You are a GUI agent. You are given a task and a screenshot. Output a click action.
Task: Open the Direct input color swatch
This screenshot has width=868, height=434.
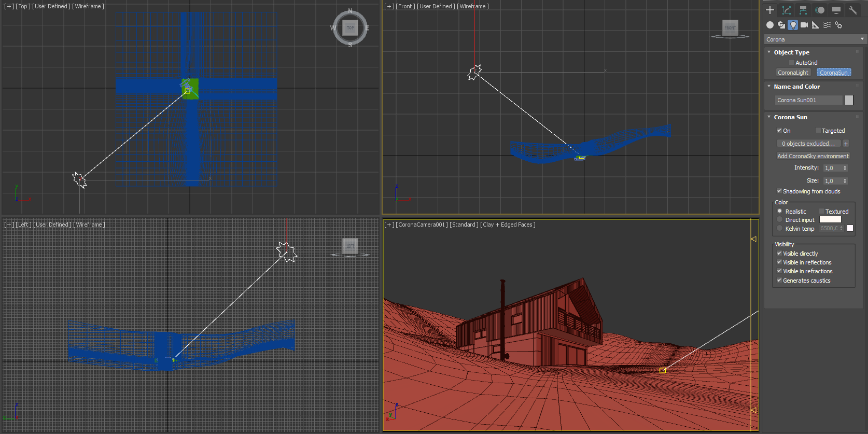pyautogui.click(x=830, y=220)
